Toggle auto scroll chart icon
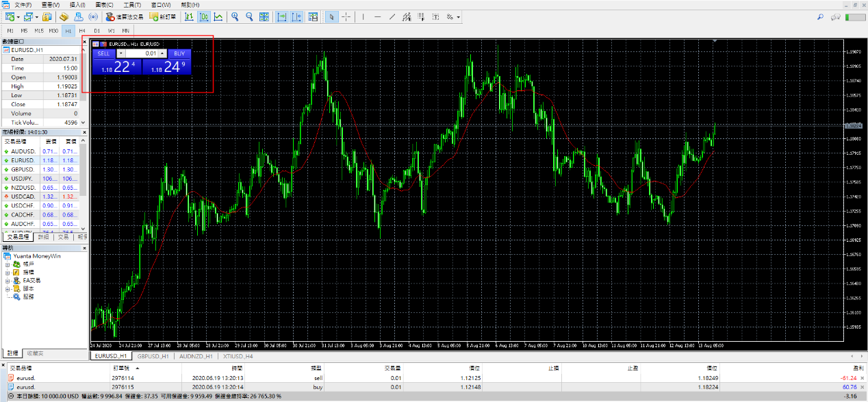The width and height of the screenshot is (868, 402). tap(281, 16)
